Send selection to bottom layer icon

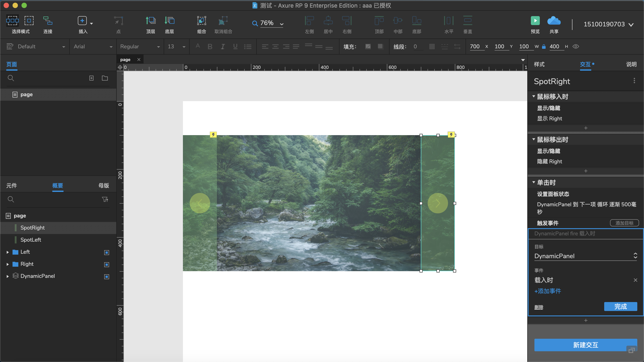click(169, 21)
